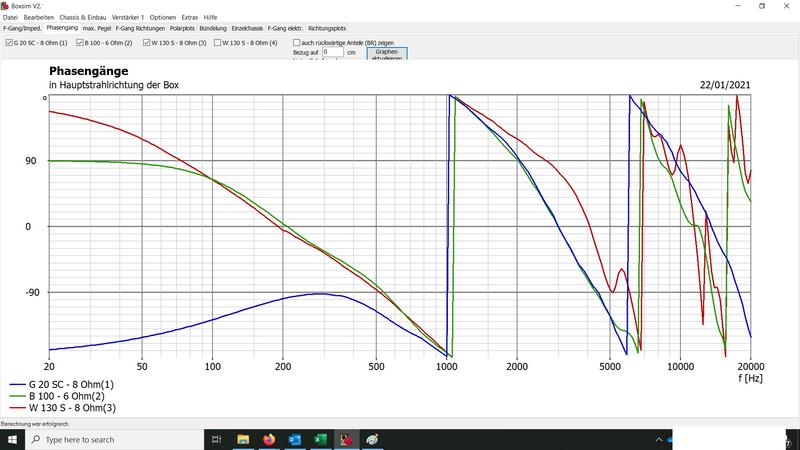Viewport: 800px width, 450px height.
Task: Switch to the Einzelchassis tab
Action: [x=247, y=29]
